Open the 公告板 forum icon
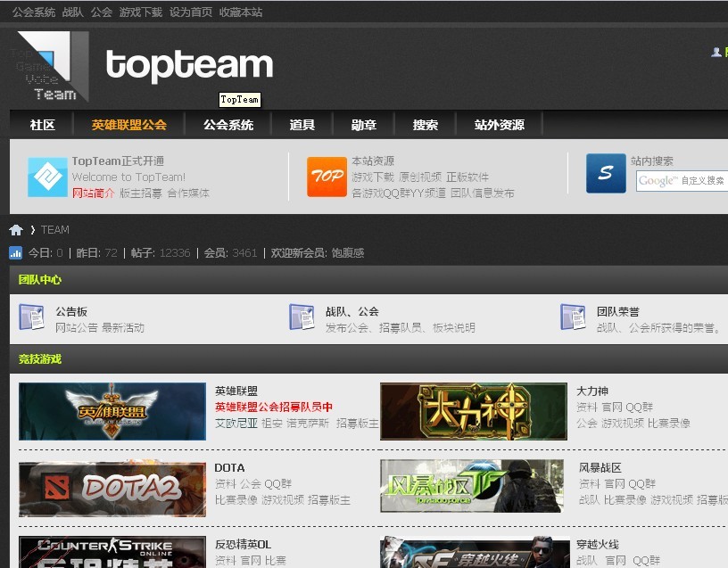Viewport: 728px width, 568px height. (x=31, y=317)
